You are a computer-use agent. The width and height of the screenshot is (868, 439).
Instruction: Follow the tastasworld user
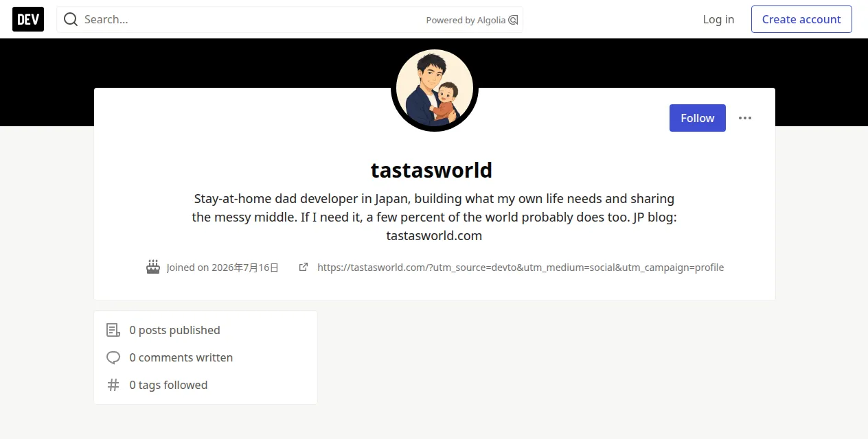[x=698, y=118]
